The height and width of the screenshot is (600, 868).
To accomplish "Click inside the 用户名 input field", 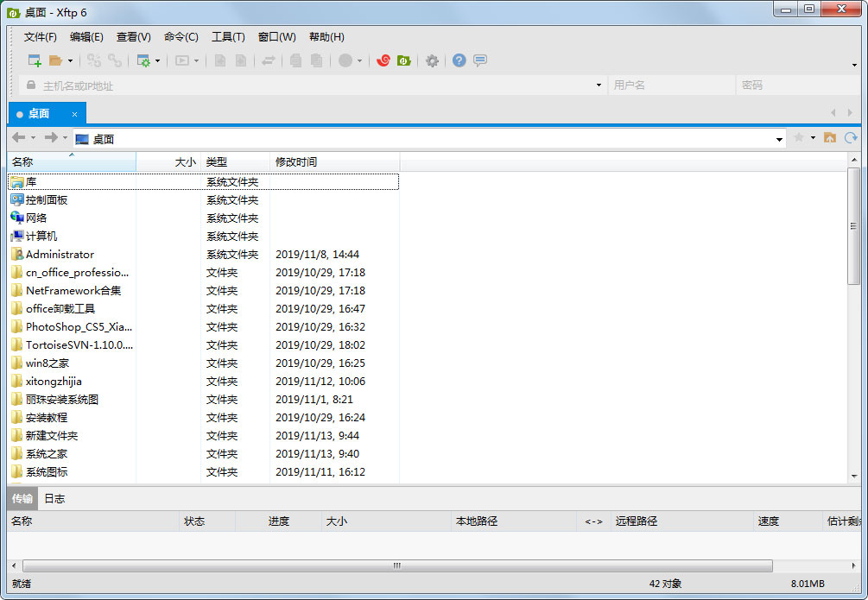I will coord(671,85).
